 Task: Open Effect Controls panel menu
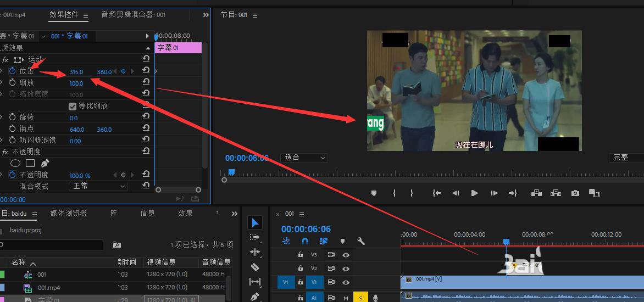pyautogui.click(x=85, y=15)
